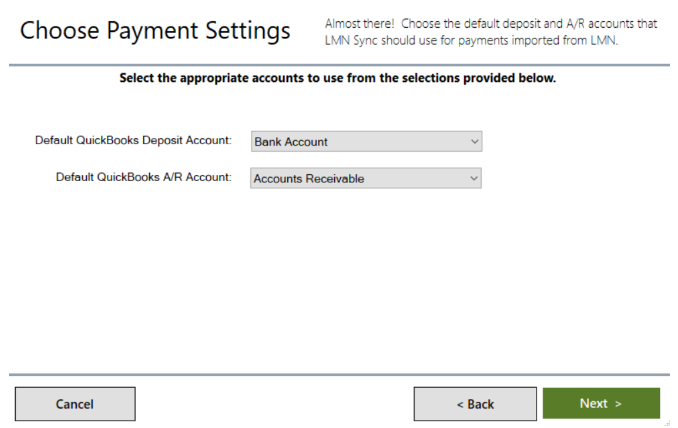
Task: Click the resize grip in the dialog corner
Action: [x=667, y=424]
